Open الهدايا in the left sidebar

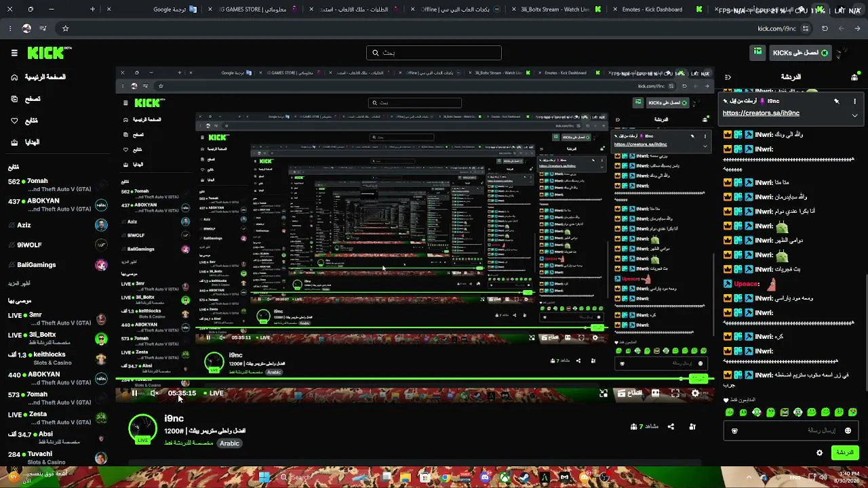[26, 142]
